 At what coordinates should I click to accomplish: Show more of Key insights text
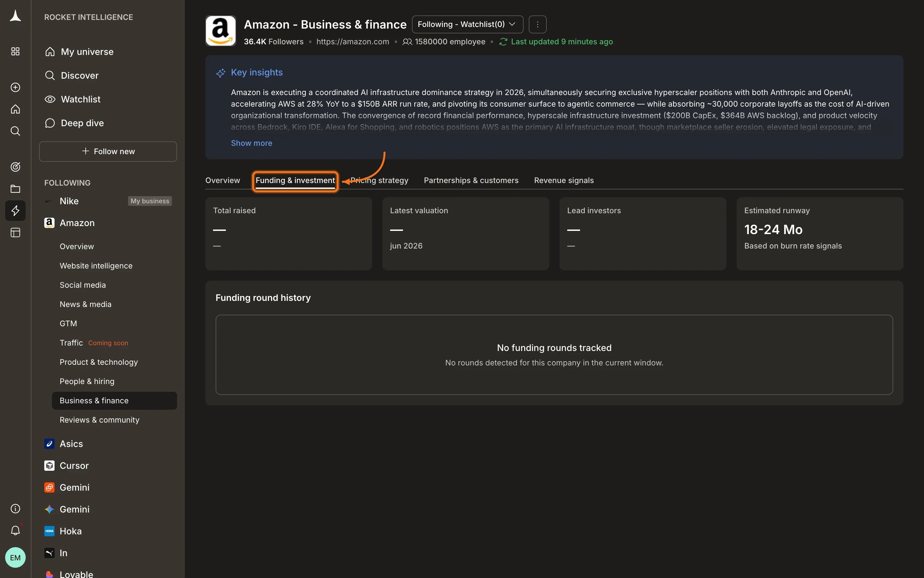pos(252,143)
